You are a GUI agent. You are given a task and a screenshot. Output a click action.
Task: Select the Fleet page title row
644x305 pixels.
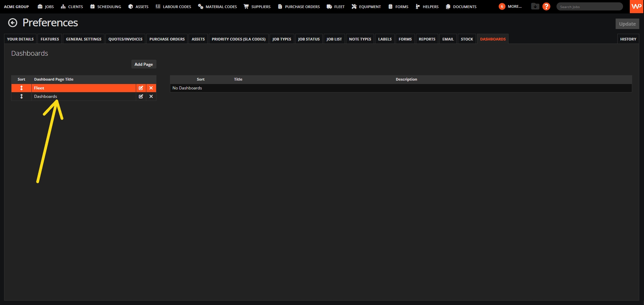[83, 88]
